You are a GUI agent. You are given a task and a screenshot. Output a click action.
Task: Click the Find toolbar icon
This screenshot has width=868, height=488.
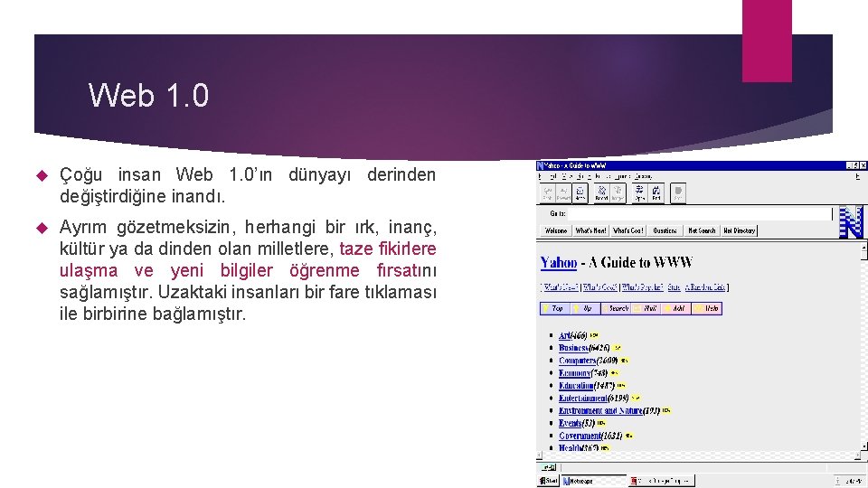[x=656, y=193]
